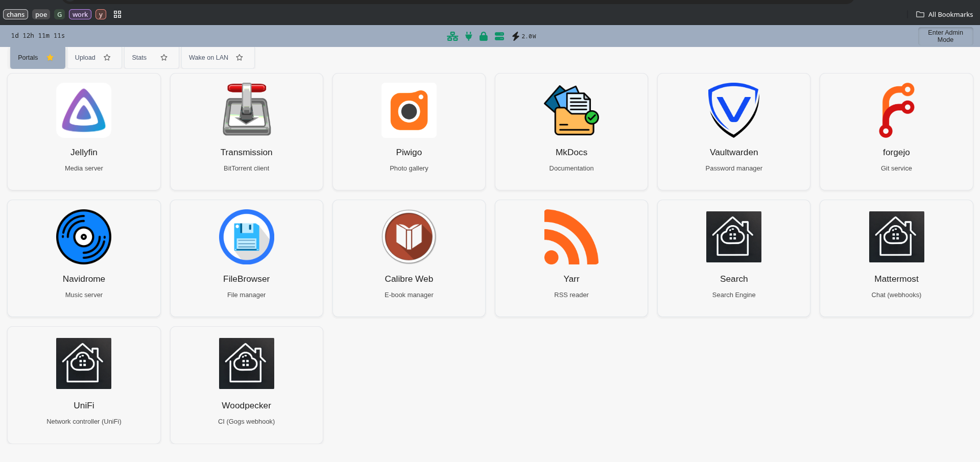
Task: Switch to the Wake on LAN tab
Action: (x=208, y=58)
